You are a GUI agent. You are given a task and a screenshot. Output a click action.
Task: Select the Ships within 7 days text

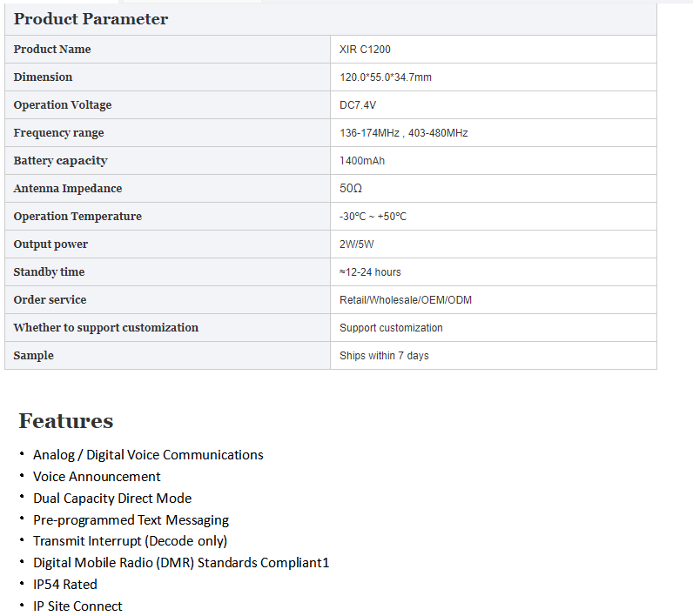[384, 356]
